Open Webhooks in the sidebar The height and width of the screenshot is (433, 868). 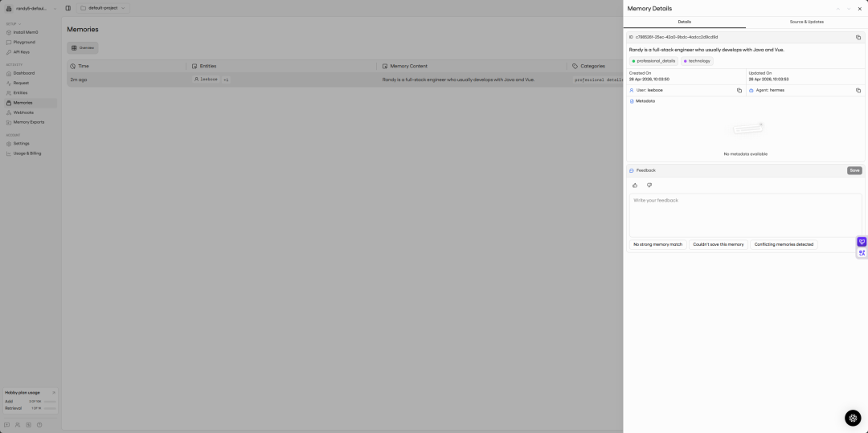(23, 112)
